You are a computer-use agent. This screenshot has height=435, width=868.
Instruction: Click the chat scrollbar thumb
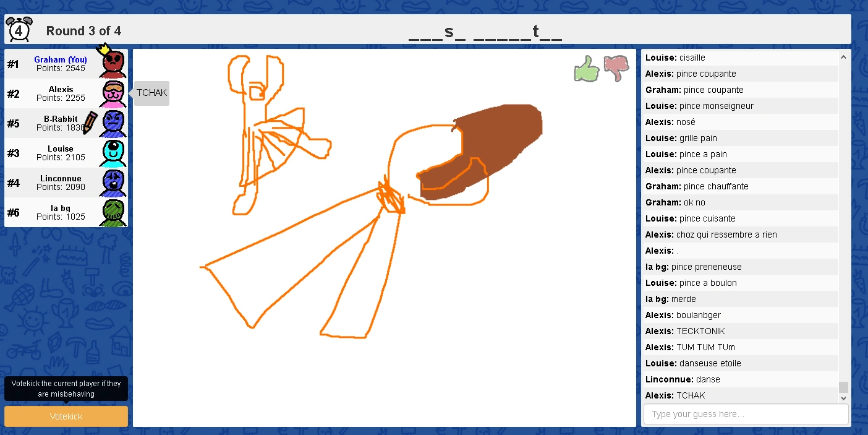coord(843,387)
